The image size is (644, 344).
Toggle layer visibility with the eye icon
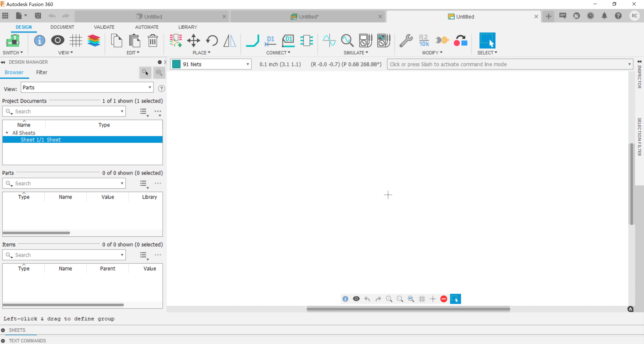click(356, 299)
